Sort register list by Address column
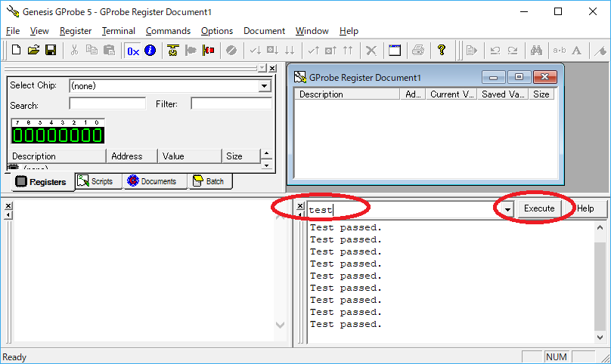Screen dimensions: 611x364 pyautogui.click(x=132, y=156)
